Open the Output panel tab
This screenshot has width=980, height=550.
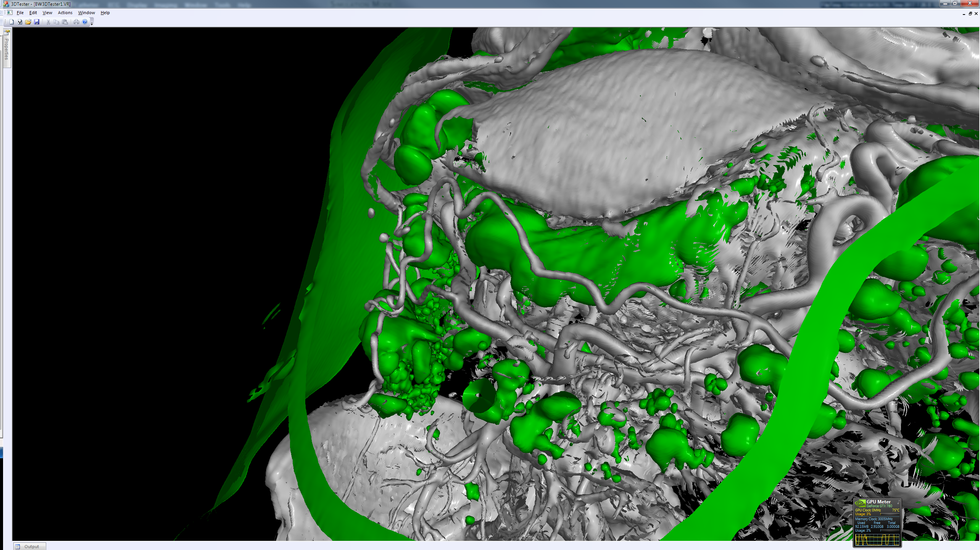click(30, 547)
